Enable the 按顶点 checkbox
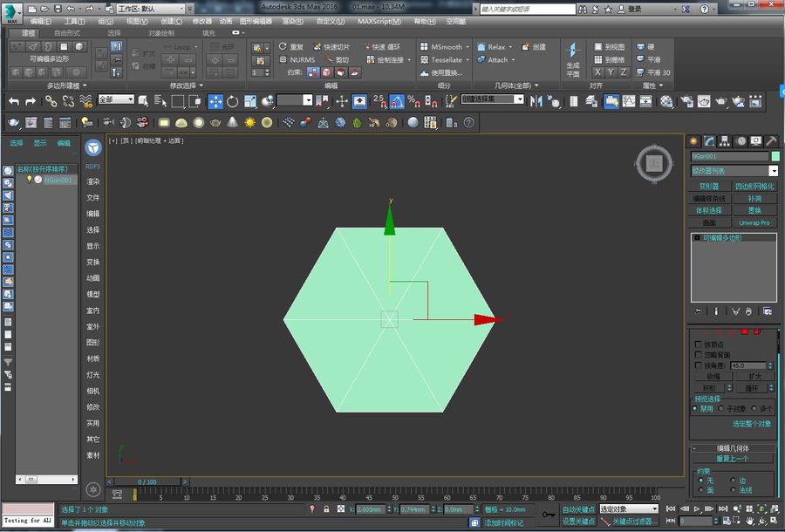Viewport: 785px width, 532px height. (698, 344)
